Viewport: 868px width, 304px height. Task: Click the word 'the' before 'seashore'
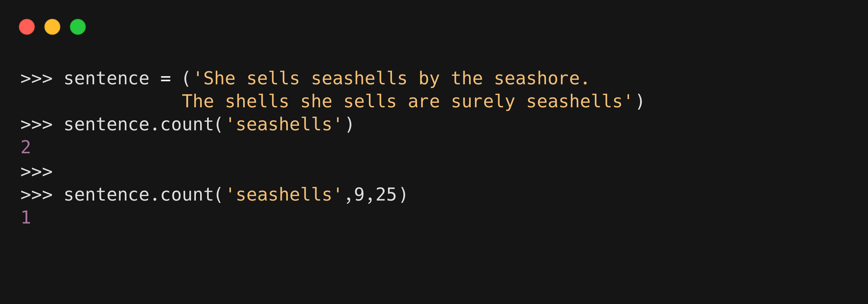[467, 79]
